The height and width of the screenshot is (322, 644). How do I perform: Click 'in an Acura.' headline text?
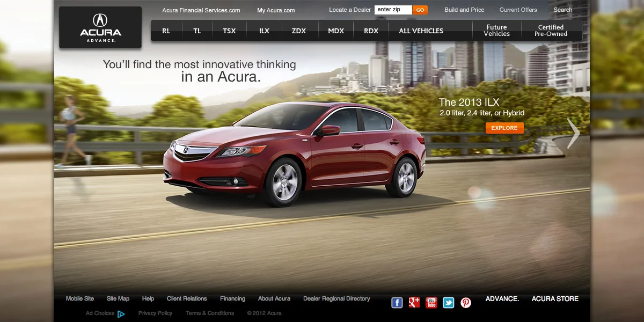tap(221, 77)
